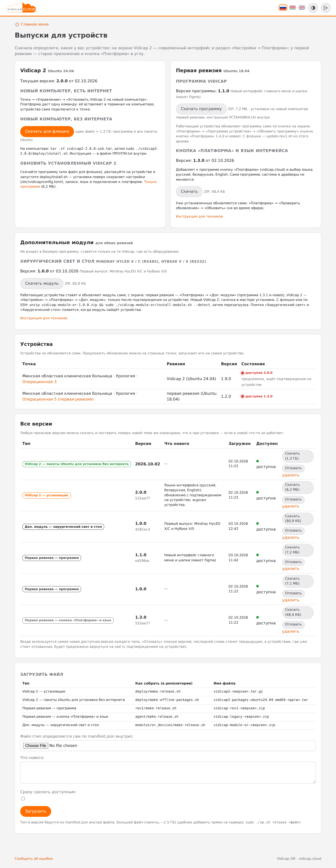
Task: Click Отозвать for installer version 2.0.0
Action: [x=293, y=499]
